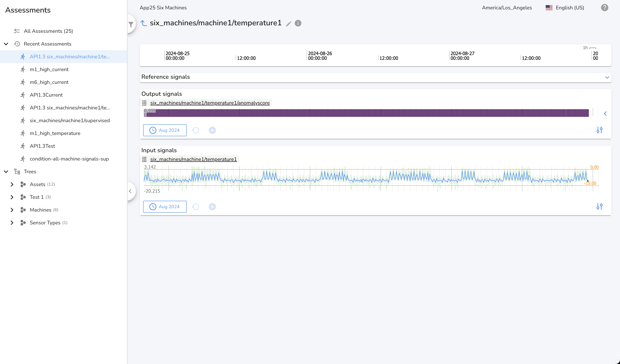Image resolution: width=620 pixels, height=364 pixels.
Task: Add item with plus icon under Input signals
Action: click(212, 207)
